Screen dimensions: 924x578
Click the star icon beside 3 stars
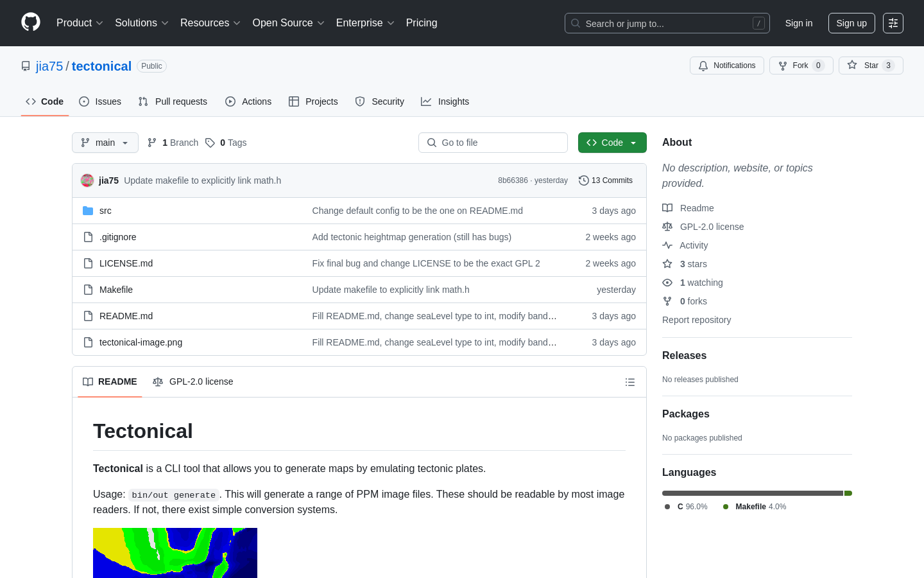(667, 264)
